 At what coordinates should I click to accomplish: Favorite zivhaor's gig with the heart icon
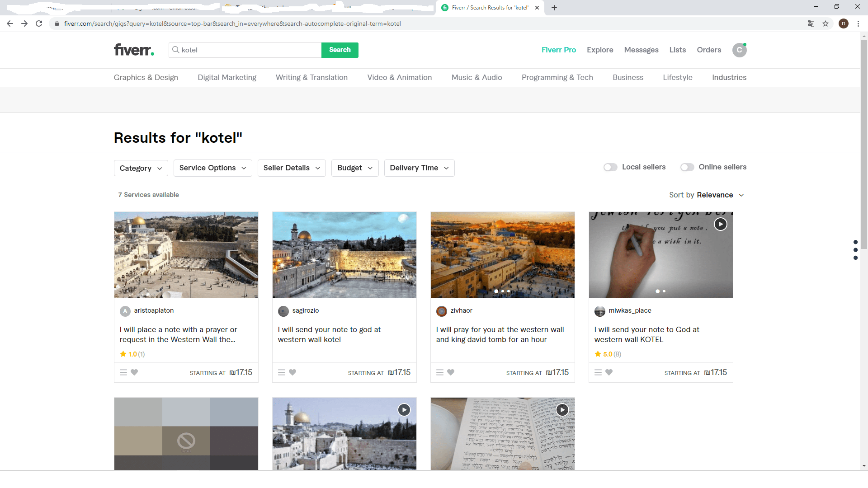(x=451, y=372)
